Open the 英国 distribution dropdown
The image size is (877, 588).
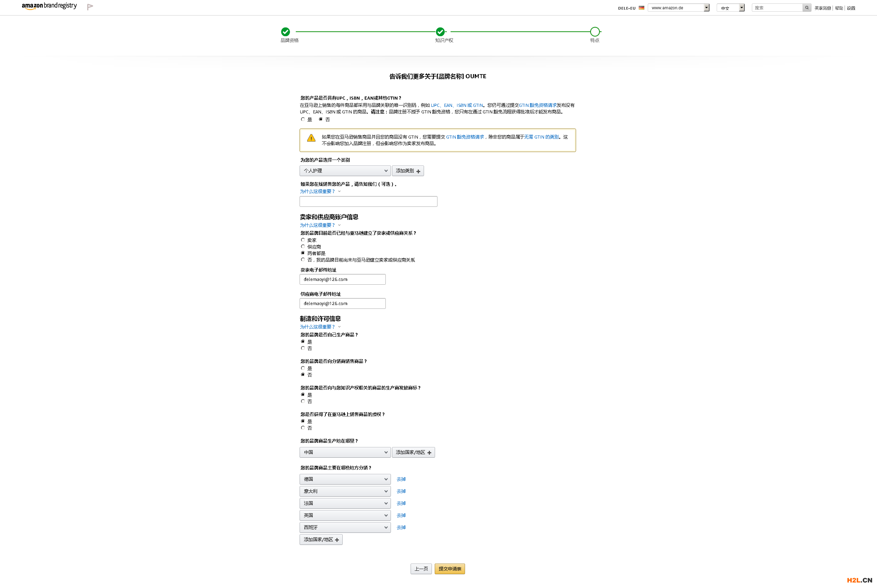click(x=345, y=515)
